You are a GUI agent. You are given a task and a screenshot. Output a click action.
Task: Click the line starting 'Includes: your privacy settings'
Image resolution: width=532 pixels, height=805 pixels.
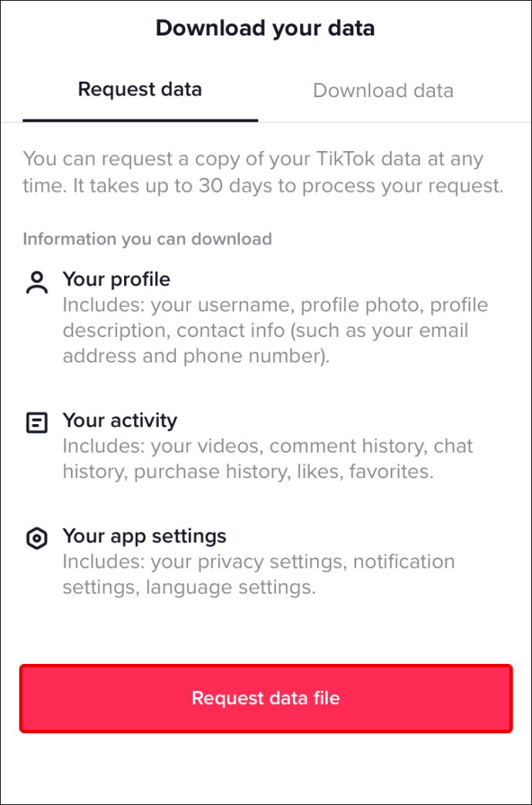click(258, 561)
